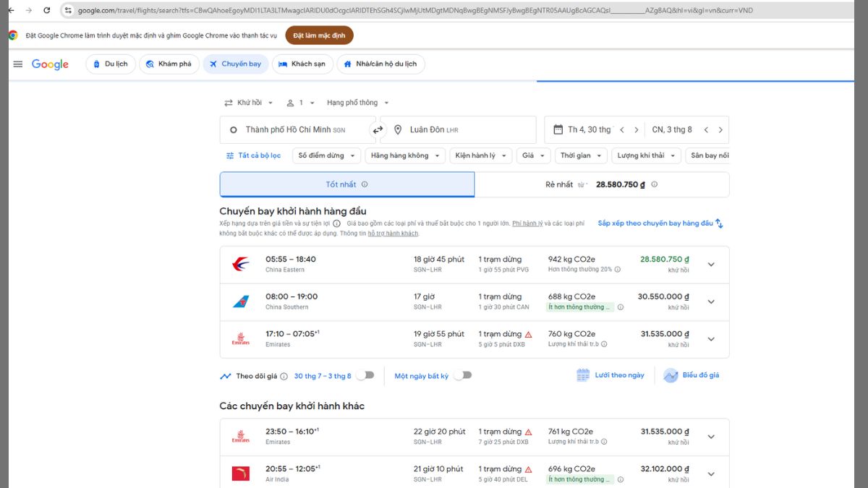Select next return date arrow
Image resolution: width=868 pixels, height=488 pixels.
coord(720,130)
